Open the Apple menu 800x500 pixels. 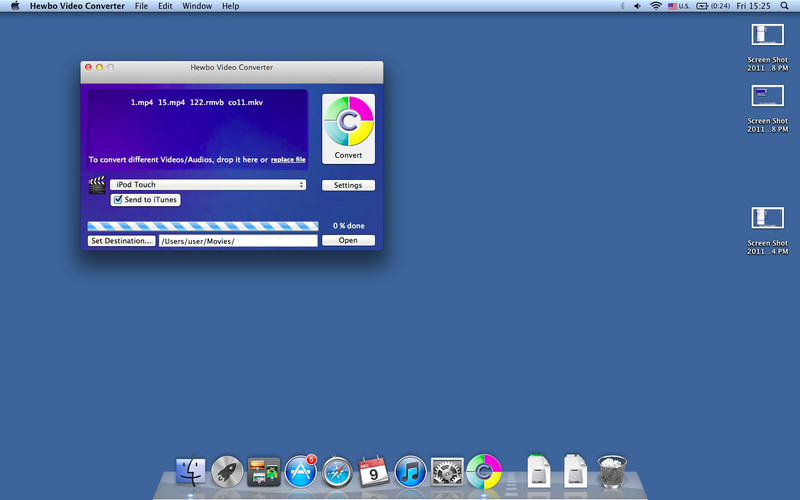pyautogui.click(x=15, y=6)
